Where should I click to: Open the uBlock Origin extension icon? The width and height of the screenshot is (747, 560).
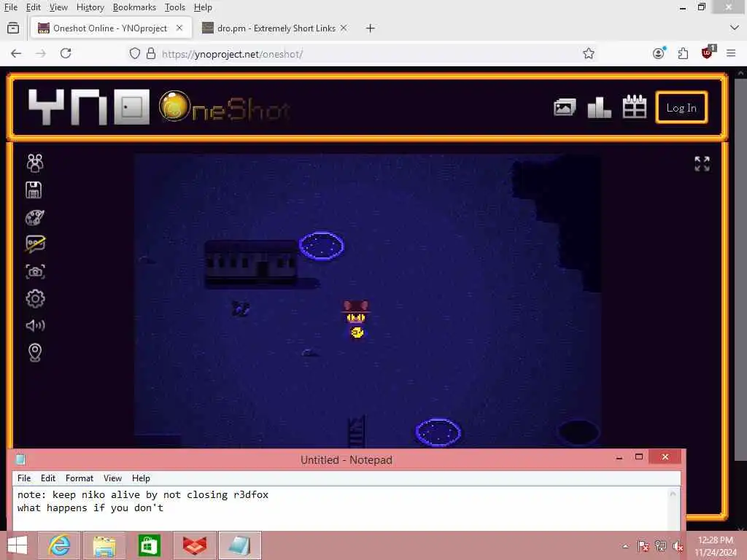[x=708, y=52]
